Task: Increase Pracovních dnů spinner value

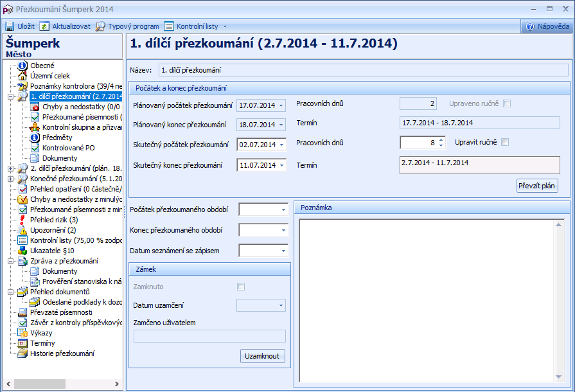Action: tap(441, 139)
